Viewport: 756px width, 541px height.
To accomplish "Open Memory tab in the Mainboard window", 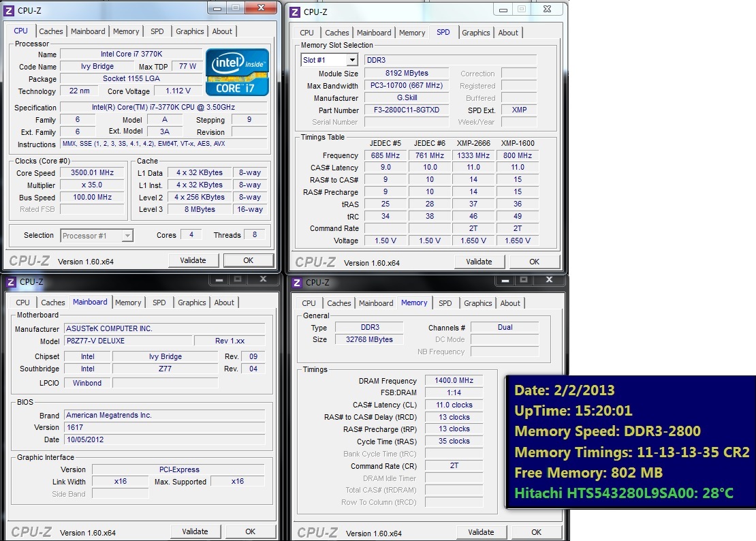I will pos(128,303).
